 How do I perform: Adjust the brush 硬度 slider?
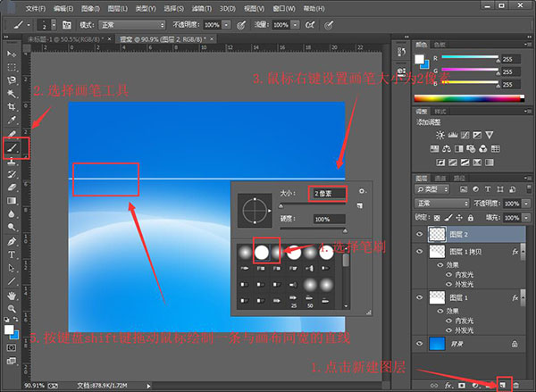pyautogui.click(x=313, y=230)
